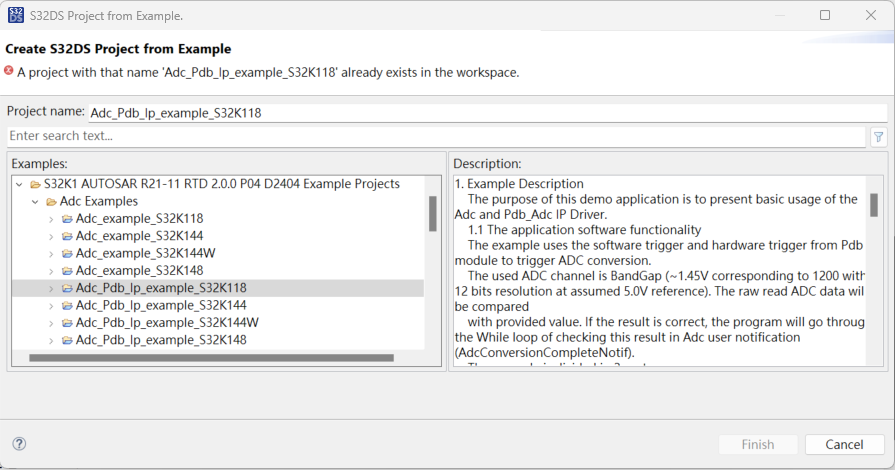Click project icon of Adc_Pdb_Ip_example_S32K144W
Screen dimensions: 895x470
coord(67,323)
